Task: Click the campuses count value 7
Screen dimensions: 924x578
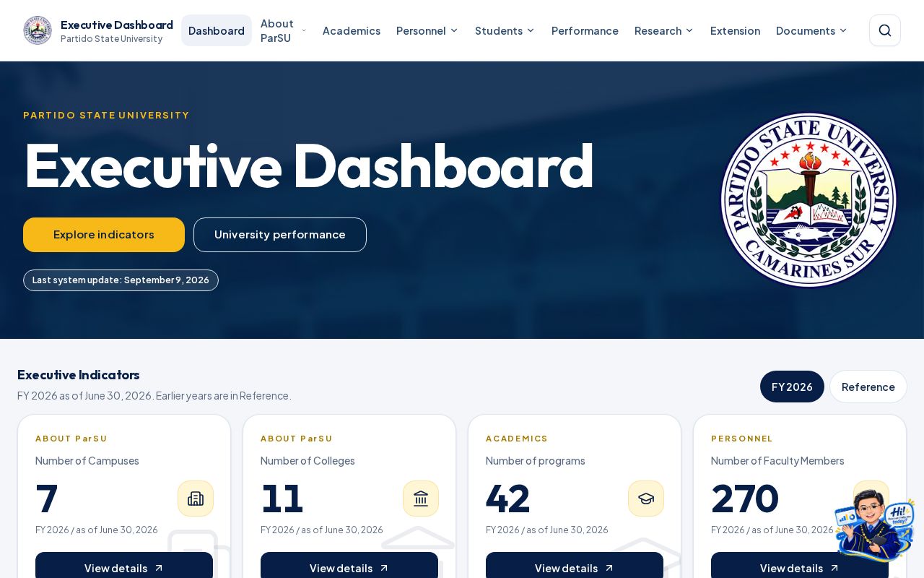Action: pyautogui.click(x=47, y=499)
